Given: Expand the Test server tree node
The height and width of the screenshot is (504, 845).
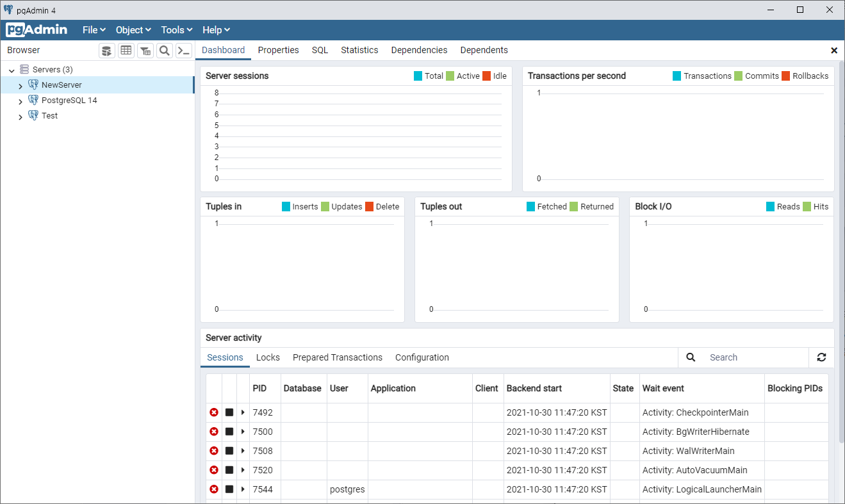Looking at the screenshot, I should (x=21, y=117).
